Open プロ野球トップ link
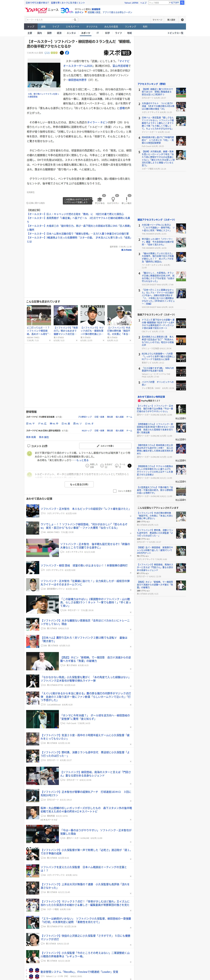This screenshot has height=980, width=210. click(x=85, y=417)
